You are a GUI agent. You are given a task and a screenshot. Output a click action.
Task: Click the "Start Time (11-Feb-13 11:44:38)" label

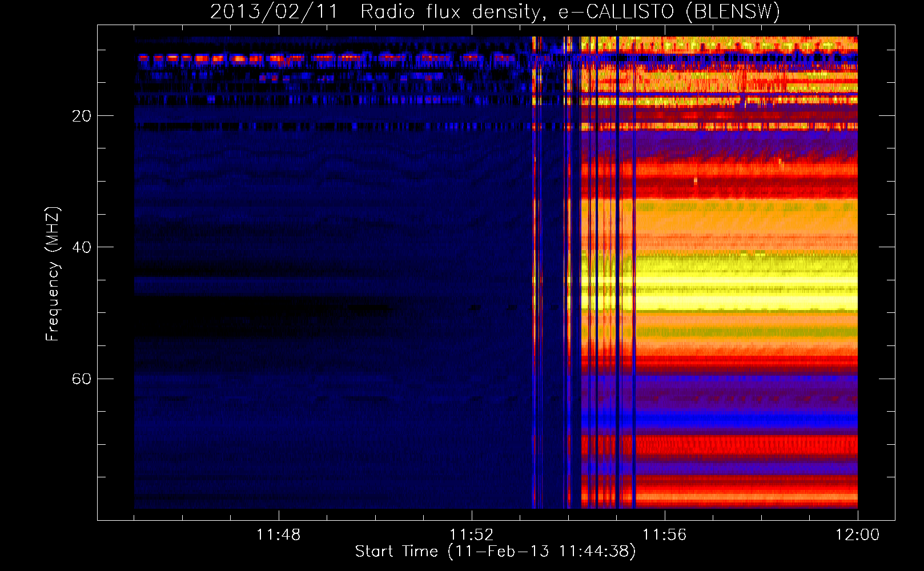(495, 552)
